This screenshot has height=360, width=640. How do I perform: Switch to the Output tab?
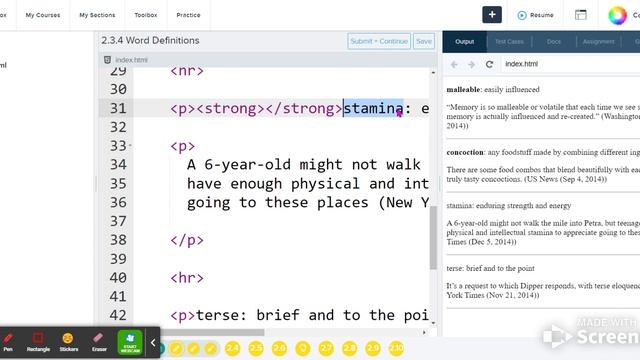coord(464,42)
